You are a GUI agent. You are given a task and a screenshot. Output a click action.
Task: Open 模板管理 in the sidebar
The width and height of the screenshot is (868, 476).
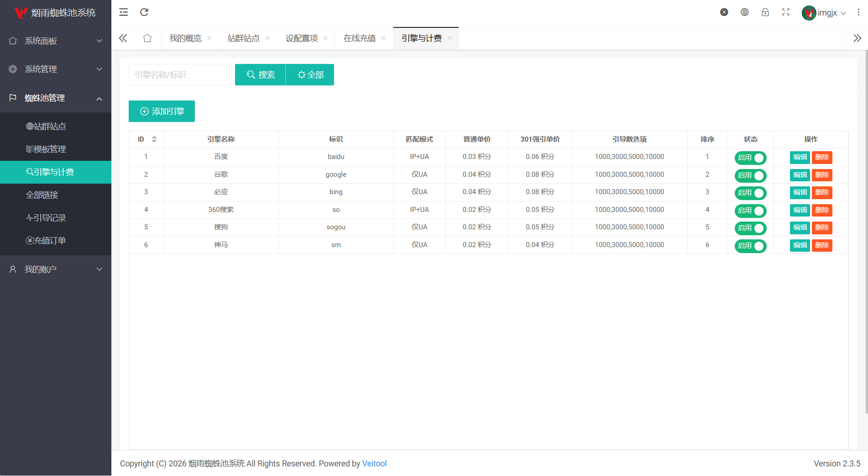click(x=56, y=149)
